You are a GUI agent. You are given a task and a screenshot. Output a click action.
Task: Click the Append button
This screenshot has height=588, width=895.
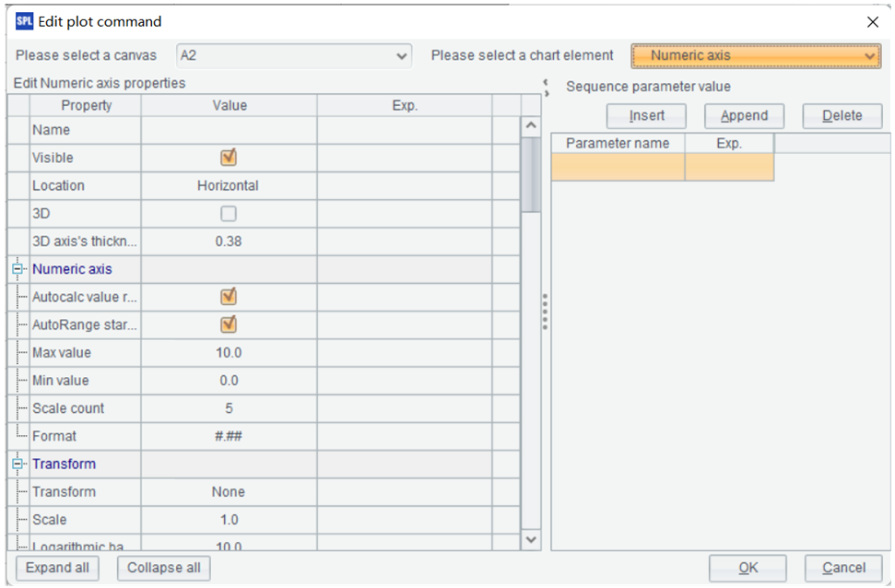coord(744,116)
